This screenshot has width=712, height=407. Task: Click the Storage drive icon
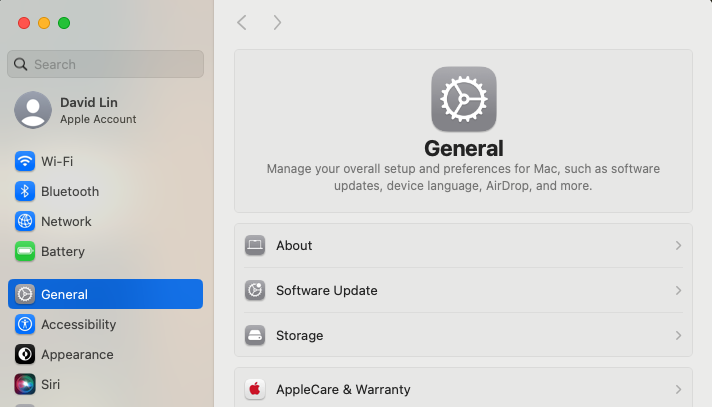255,335
